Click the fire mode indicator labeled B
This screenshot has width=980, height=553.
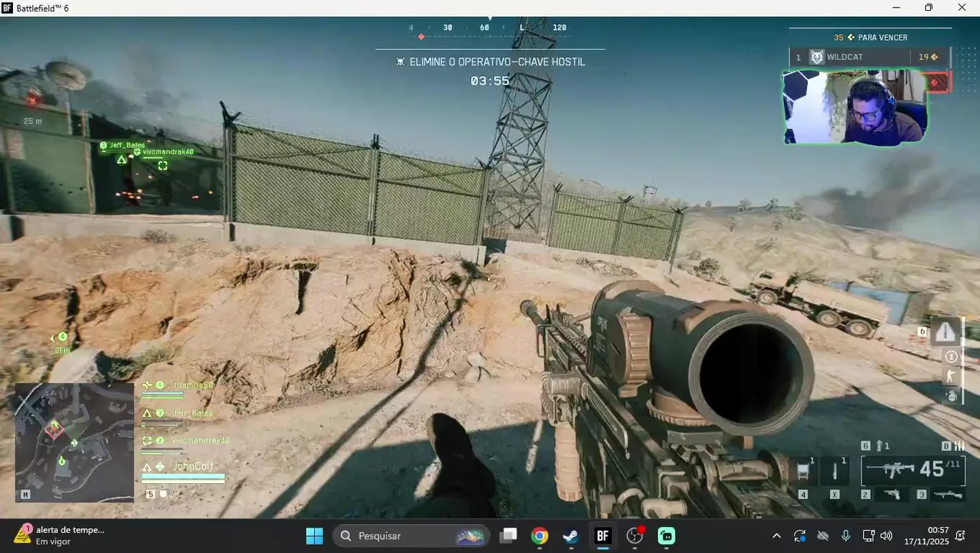952,445
